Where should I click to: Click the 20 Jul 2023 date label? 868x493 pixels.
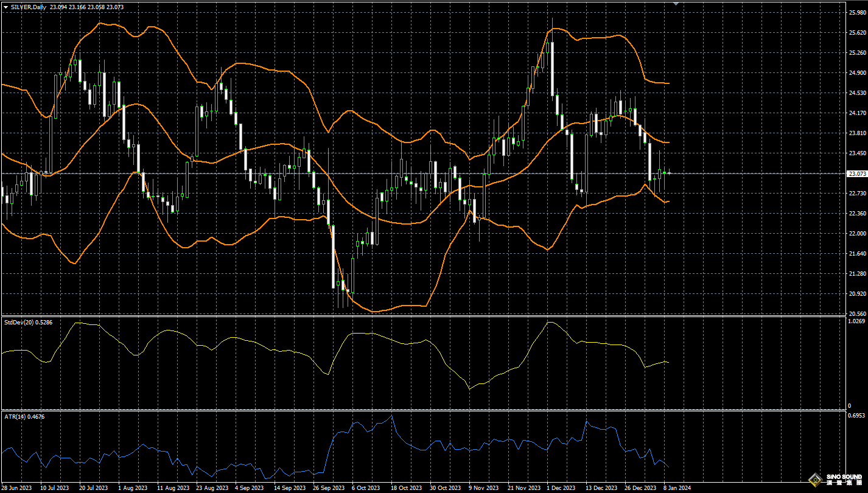point(94,488)
